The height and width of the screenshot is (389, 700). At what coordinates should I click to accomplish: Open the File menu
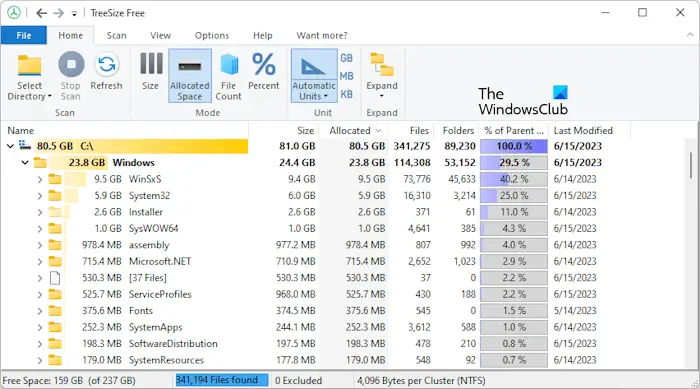point(24,35)
